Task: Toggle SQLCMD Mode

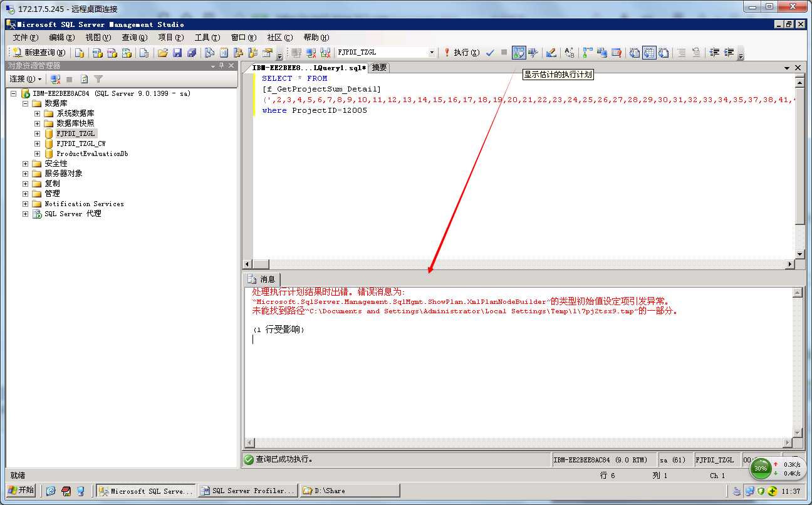Action: point(617,53)
